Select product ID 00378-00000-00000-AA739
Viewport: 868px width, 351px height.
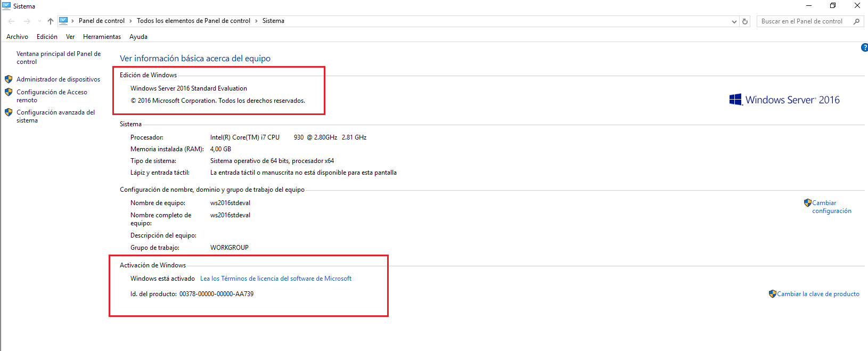click(x=216, y=294)
